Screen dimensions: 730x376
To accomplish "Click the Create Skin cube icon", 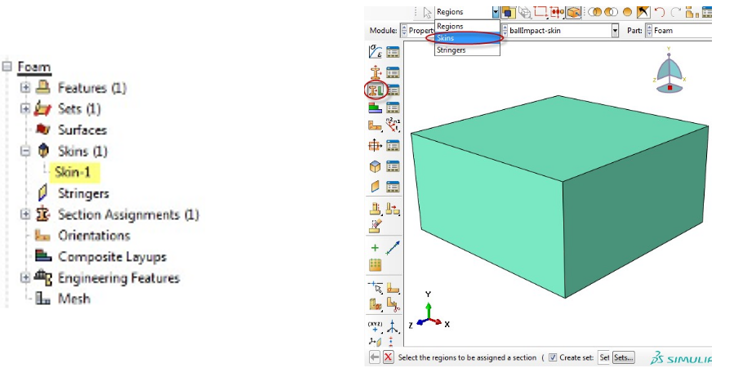I will [x=375, y=166].
